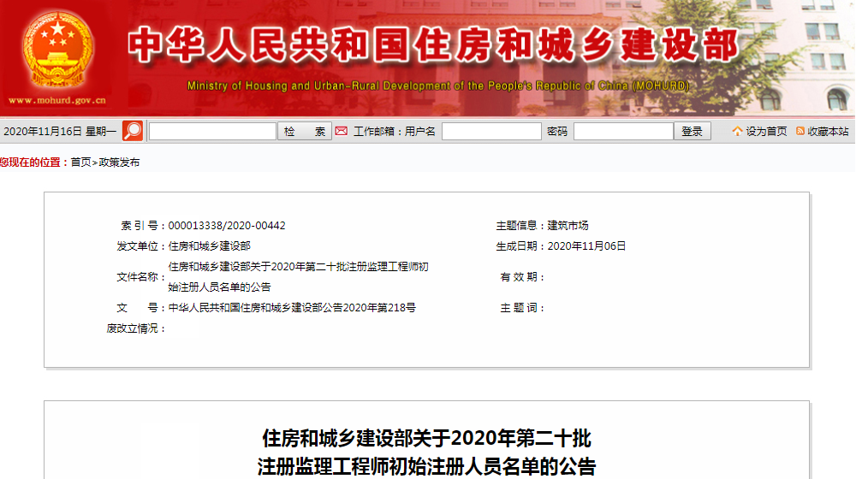Go to 首页 in breadcrumb

point(80,162)
